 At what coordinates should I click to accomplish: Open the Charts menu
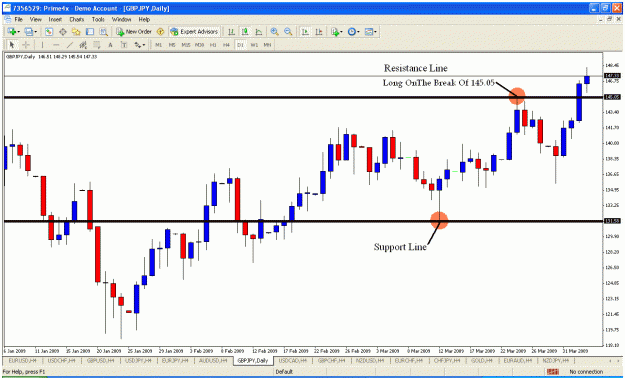click(77, 19)
